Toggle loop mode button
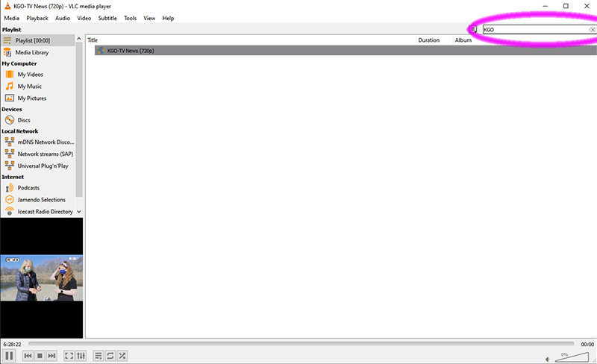Screen dimensions: 597x364 110,356
